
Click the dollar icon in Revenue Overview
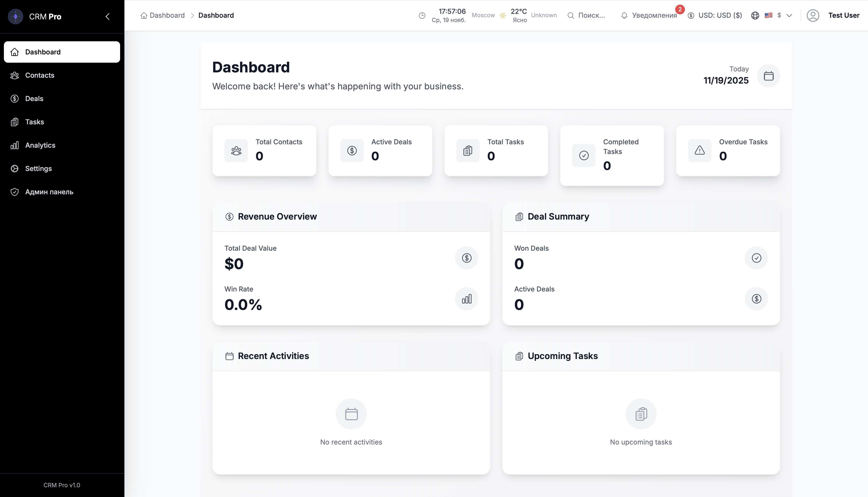click(x=466, y=258)
